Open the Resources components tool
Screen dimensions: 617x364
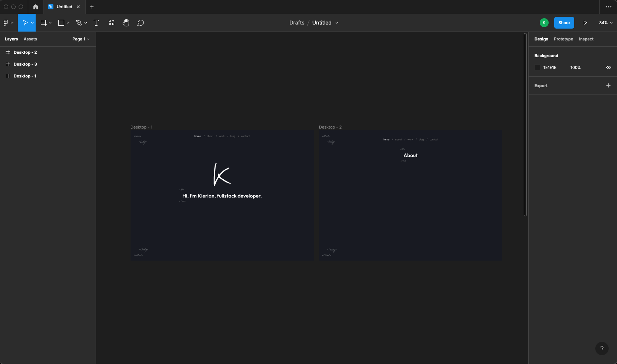click(111, 23)
